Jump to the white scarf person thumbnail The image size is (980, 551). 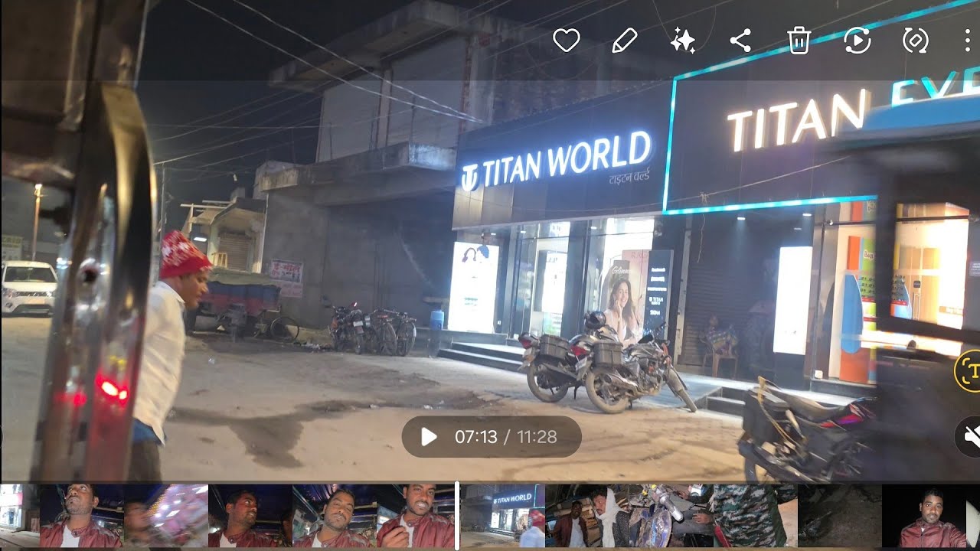(x=587, y=516)
